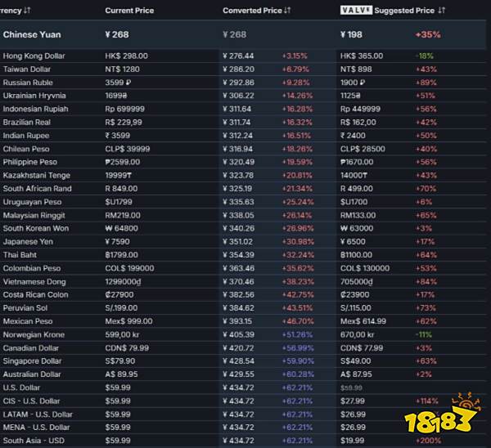Select Costa Rican Colon row label
This screenshot has width=491, height=448.
pyautogui.click(x=35, y=294)
